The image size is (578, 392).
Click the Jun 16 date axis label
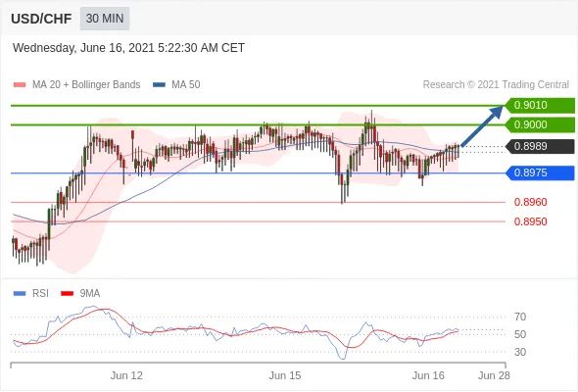tap(428, 375)
